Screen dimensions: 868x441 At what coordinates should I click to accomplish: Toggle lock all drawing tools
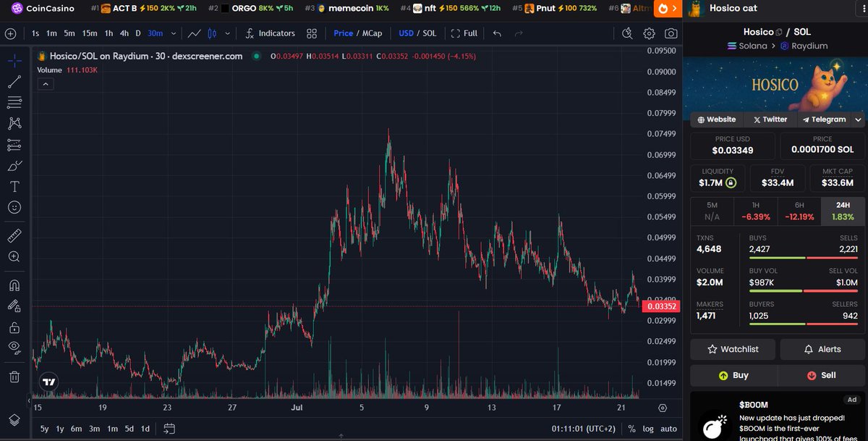[14, 327]
